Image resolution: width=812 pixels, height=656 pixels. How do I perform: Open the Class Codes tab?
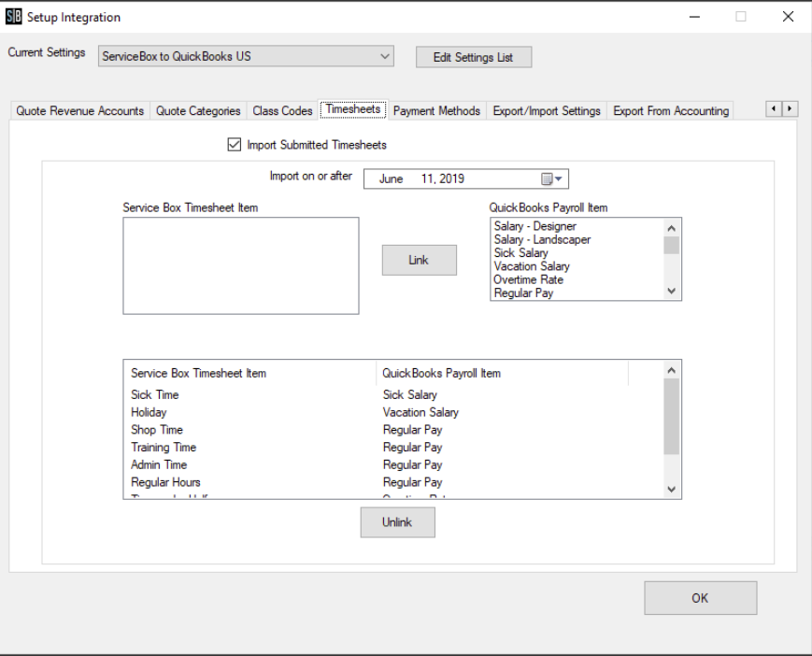(x=282, y=111)
